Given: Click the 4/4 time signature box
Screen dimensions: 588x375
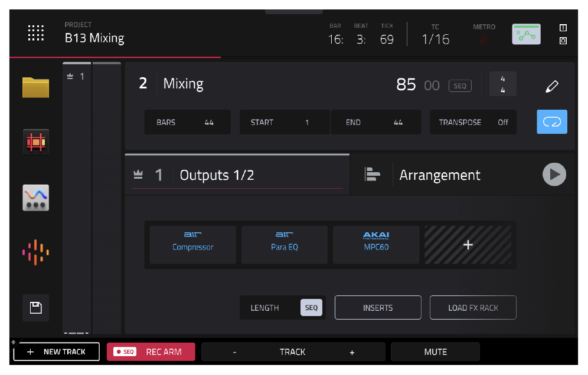Looking at the screenshot, I should [502, 84].
